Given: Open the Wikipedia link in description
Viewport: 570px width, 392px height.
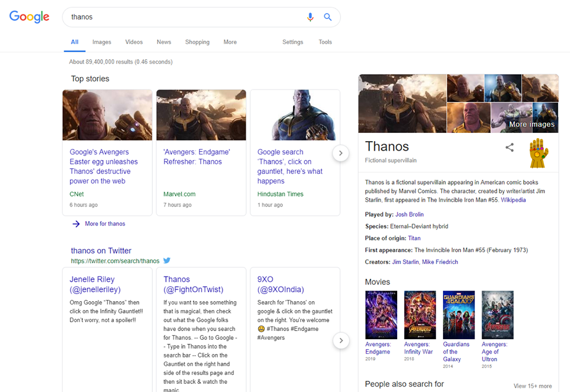Looking at the screenshot, I should click(x=513, y=200).
